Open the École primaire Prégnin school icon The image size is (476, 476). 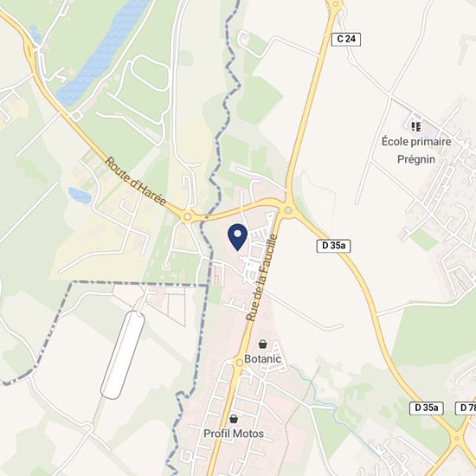(x=416, y=126)
